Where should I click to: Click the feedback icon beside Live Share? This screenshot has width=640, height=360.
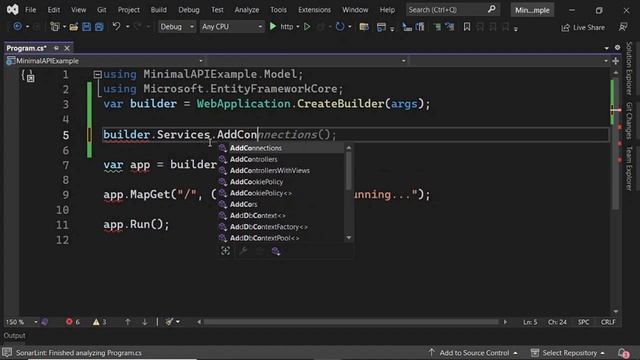[623, 27]
